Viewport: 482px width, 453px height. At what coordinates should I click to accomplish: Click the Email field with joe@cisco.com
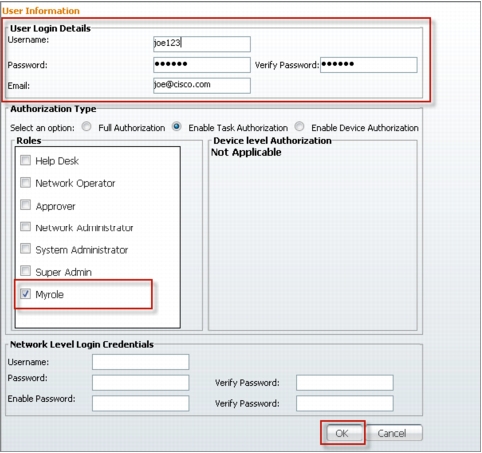[202, 86]
